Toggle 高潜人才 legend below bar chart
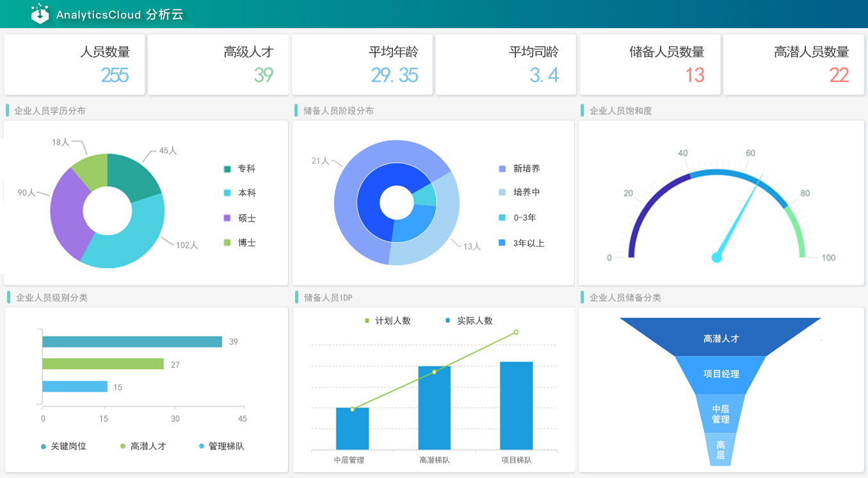 point(143,446)
